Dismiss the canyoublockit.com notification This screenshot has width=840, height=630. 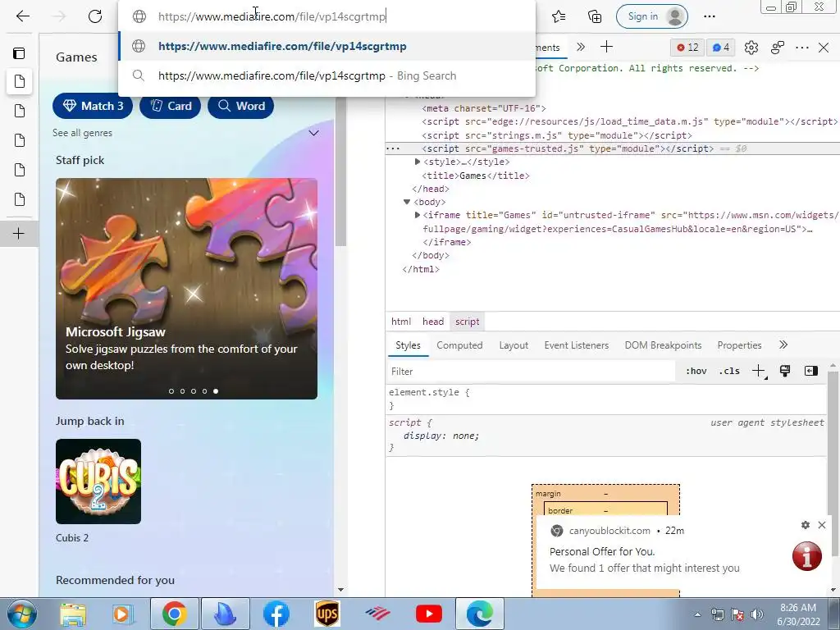pyautogui.click(x=822, y=525)
